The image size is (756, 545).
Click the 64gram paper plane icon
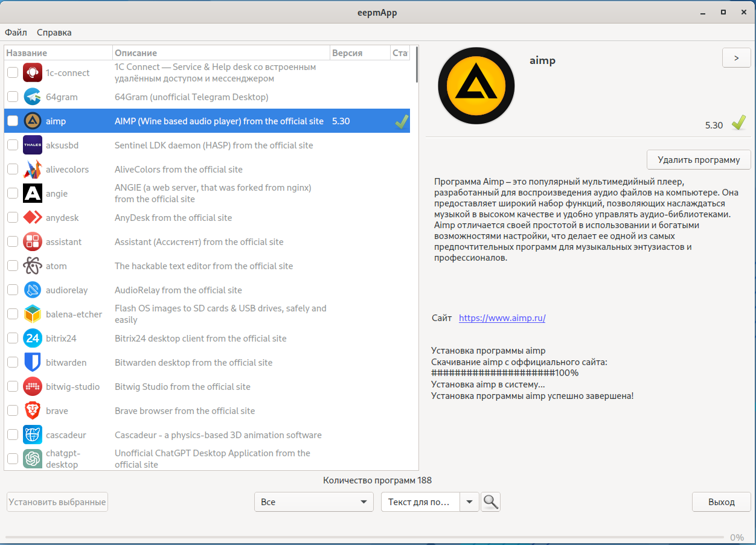[x=33, y=97]
